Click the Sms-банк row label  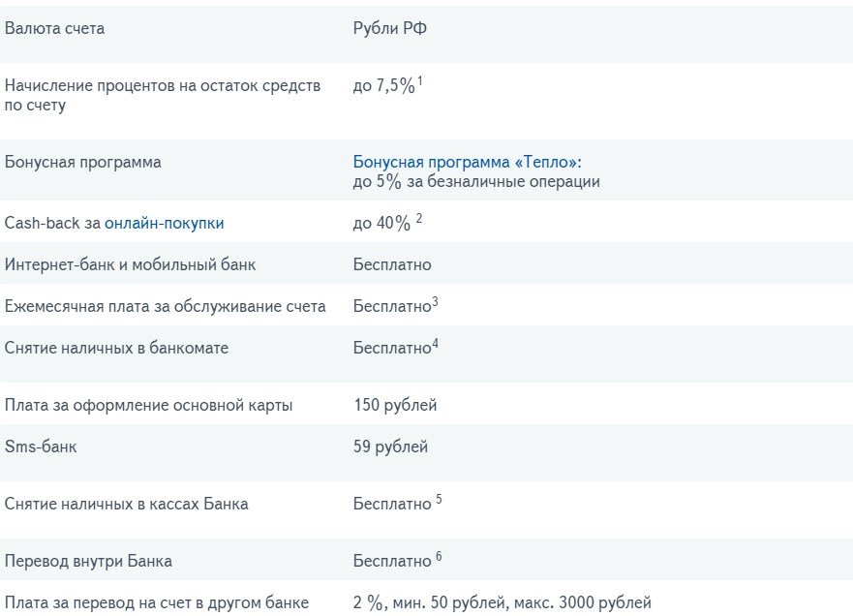click(41, 447)
